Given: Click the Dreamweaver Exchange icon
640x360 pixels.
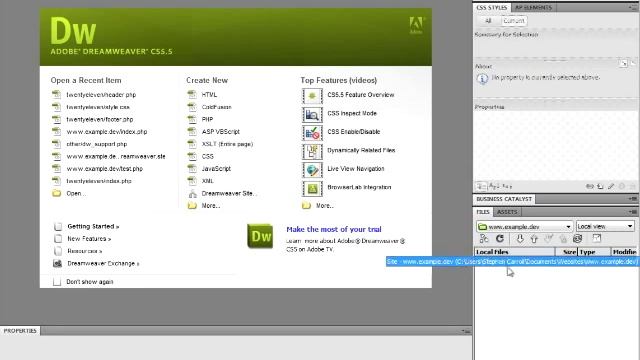Looking at the screenshot, I should tap(58, 263).
